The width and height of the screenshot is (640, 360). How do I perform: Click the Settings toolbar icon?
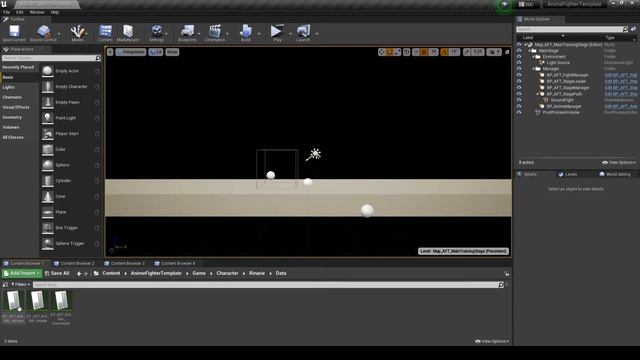[156, 32]
